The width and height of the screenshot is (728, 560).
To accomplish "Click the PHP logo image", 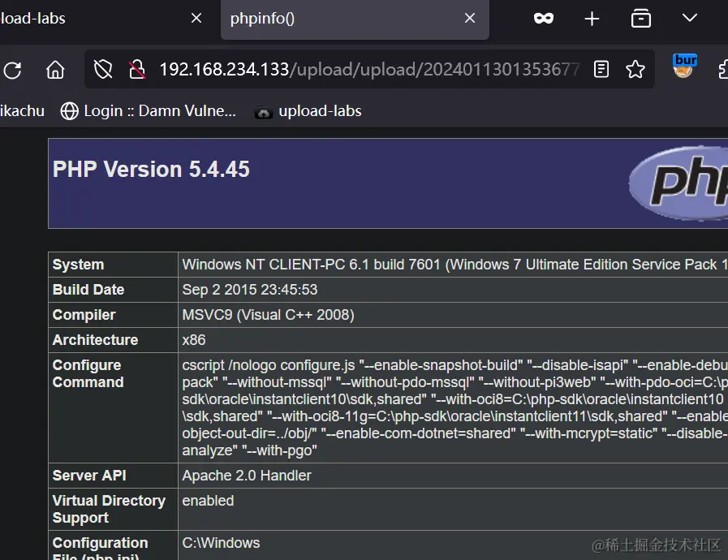I will pyautogui.click(x=678, y=183).
